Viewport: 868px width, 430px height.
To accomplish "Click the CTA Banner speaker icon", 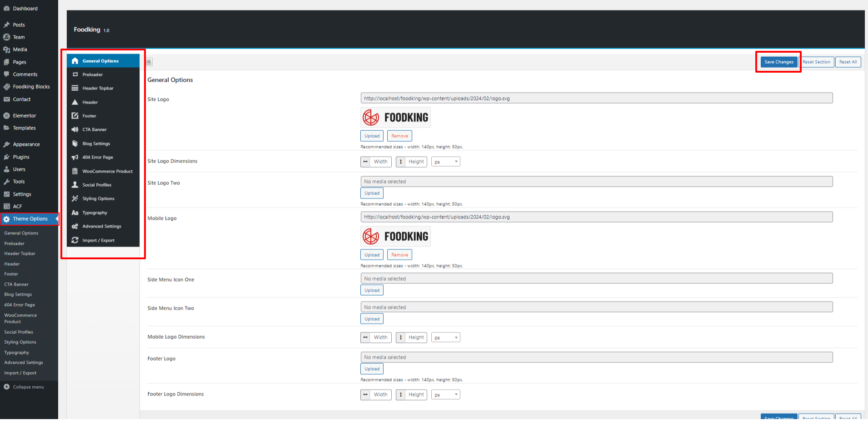I will tap(75, 129).
